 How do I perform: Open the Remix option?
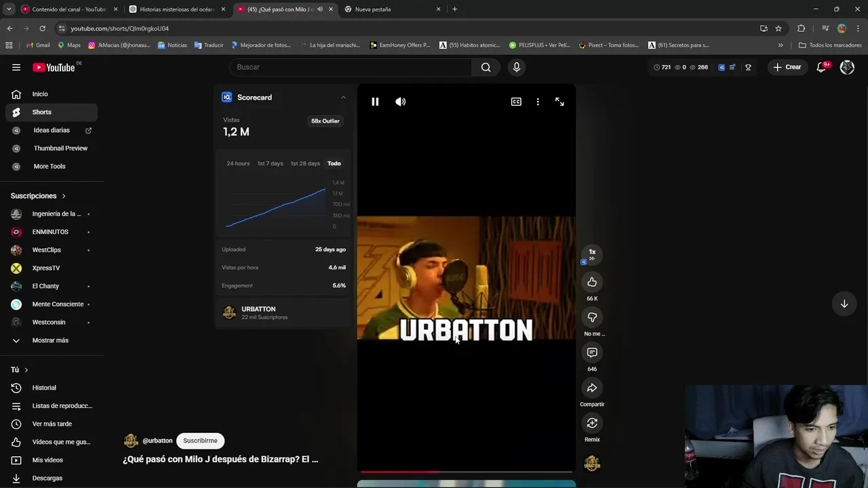click(592, 423)
